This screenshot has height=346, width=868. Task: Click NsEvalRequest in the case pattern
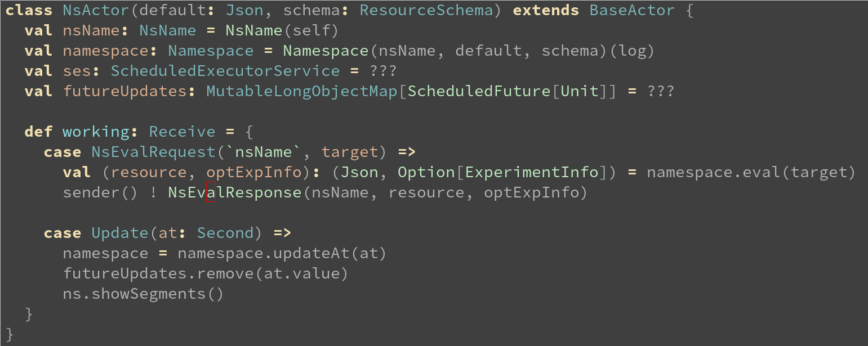154,152
